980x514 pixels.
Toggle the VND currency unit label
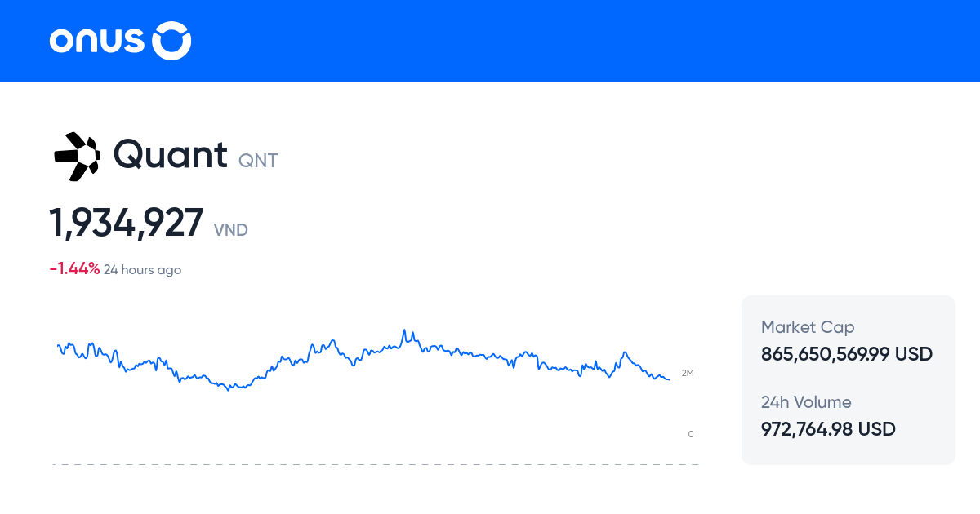[231, 229]
